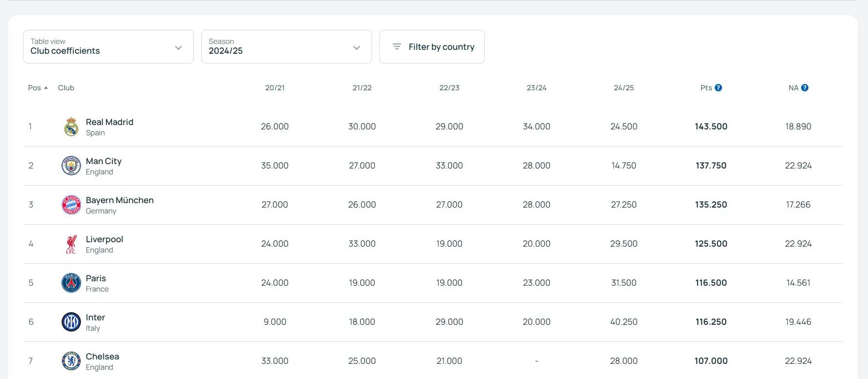Viewport: 868px width, 379px height.
Task: Click the Liverpool club crest
Action: pyautogui.click(x=71, y=244)
